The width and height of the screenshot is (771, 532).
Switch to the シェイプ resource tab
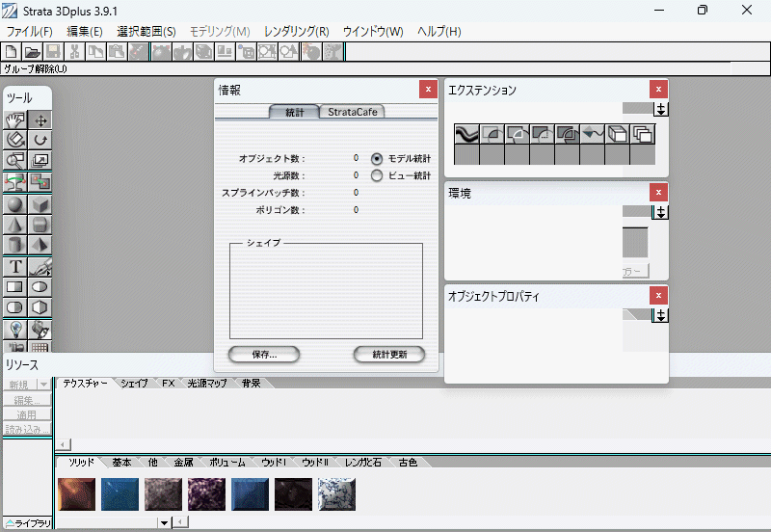134,384
